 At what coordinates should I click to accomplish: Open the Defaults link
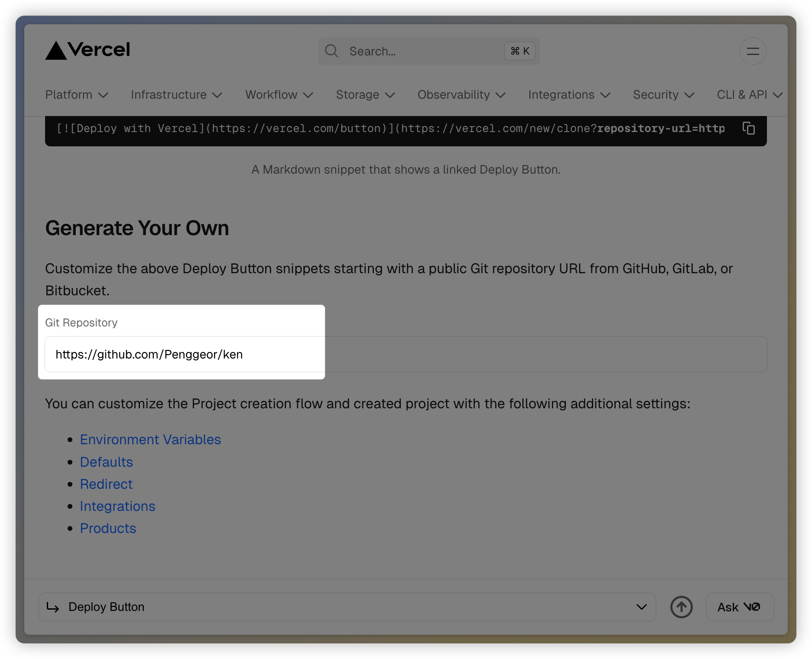(106, 462)
